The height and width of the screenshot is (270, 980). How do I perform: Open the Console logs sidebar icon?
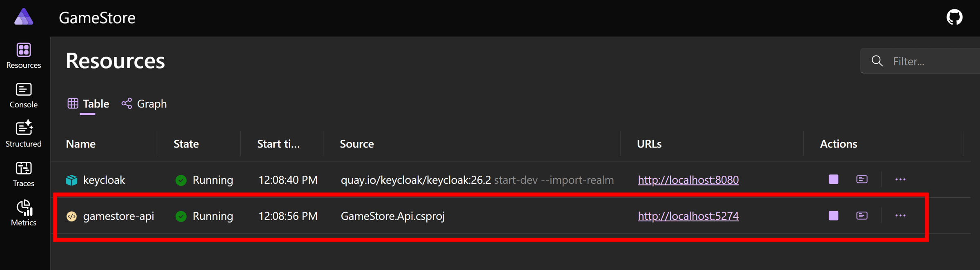tap(24, 95)
